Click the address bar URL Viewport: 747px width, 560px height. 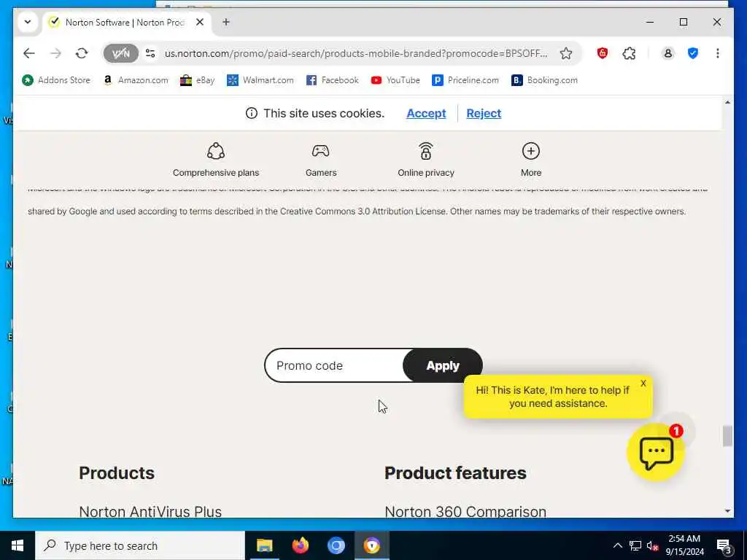(x=356, y=53)
